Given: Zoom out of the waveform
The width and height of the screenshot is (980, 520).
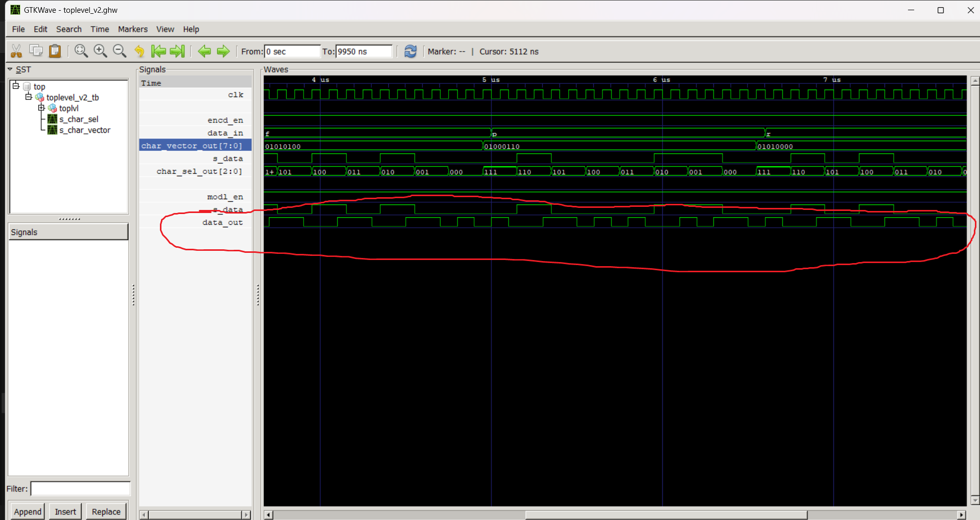Looking at the screenshot, I should pyautogui.click(x=120, y=51).
